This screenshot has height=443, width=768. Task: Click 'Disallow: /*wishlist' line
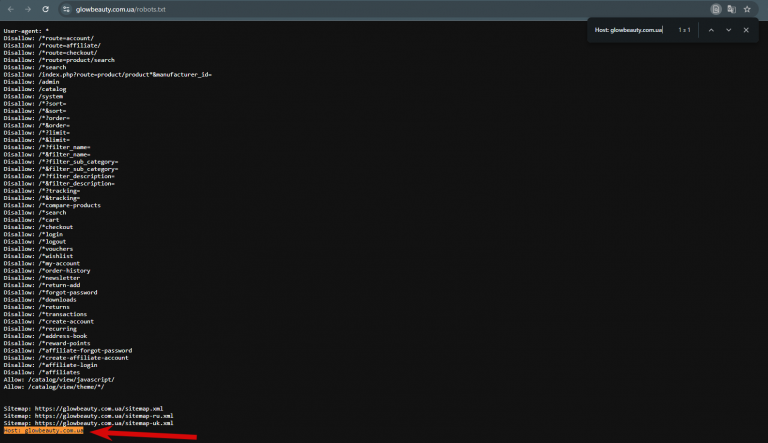[x=38, y=256]
